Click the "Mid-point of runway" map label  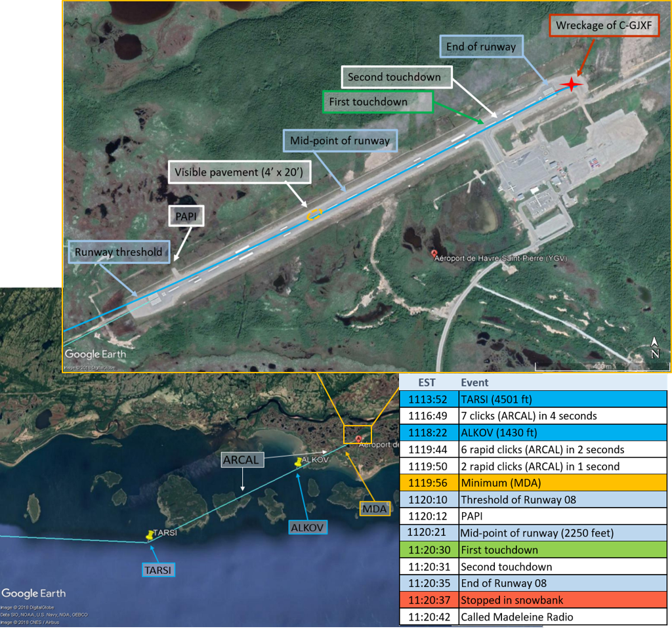point(340,140)
